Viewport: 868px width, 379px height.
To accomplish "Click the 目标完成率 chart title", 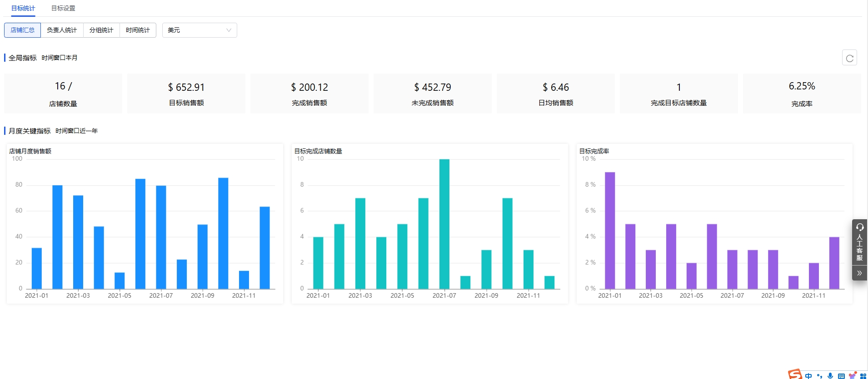I will (x=594, y=151).
